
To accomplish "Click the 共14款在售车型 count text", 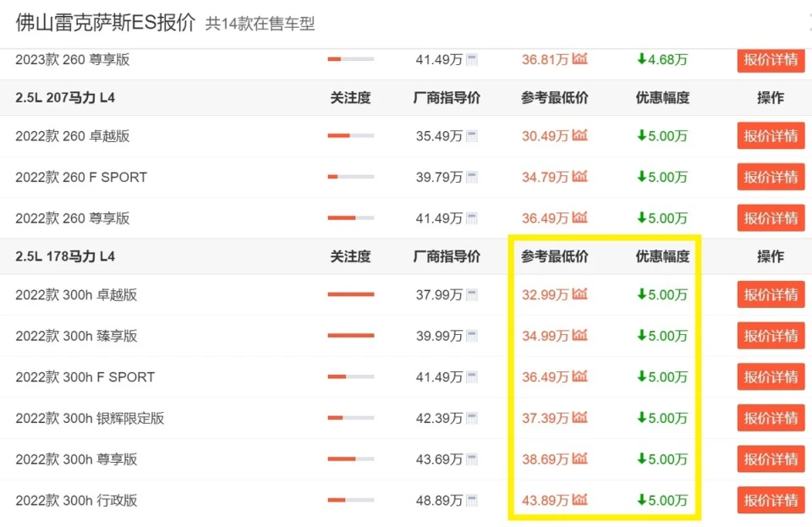I will [x=260, y=24].
